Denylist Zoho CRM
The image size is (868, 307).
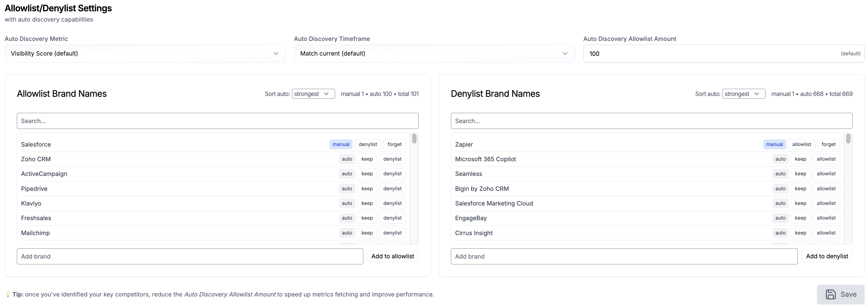tap(393, 159)
